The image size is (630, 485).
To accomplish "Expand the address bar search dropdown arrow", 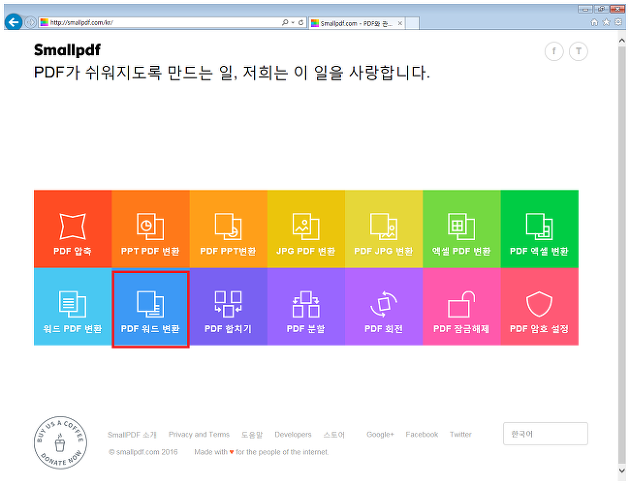I will pyautogui.click(x=293, y=23).
